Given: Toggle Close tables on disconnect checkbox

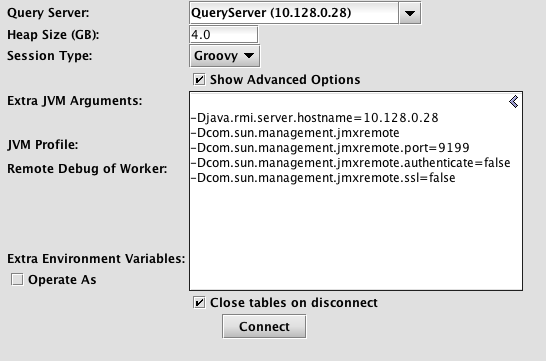Looking at the screenshot, I should [x=199, y=303].
